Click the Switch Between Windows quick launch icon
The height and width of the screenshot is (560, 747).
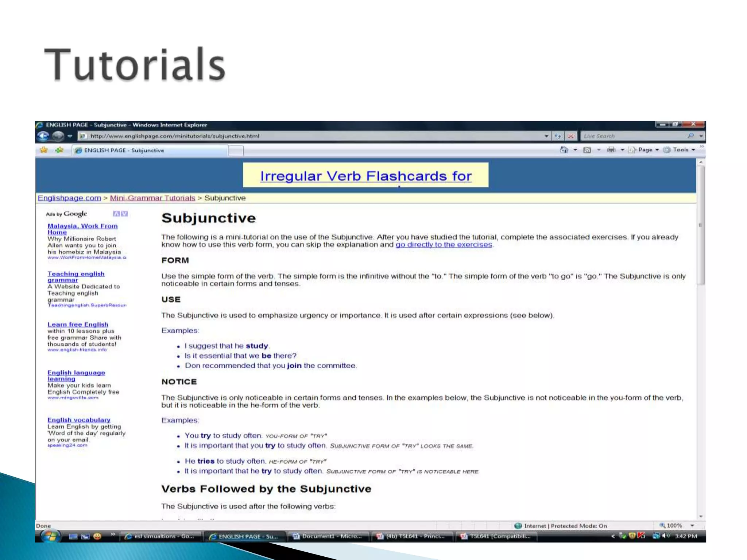[85, 536]
